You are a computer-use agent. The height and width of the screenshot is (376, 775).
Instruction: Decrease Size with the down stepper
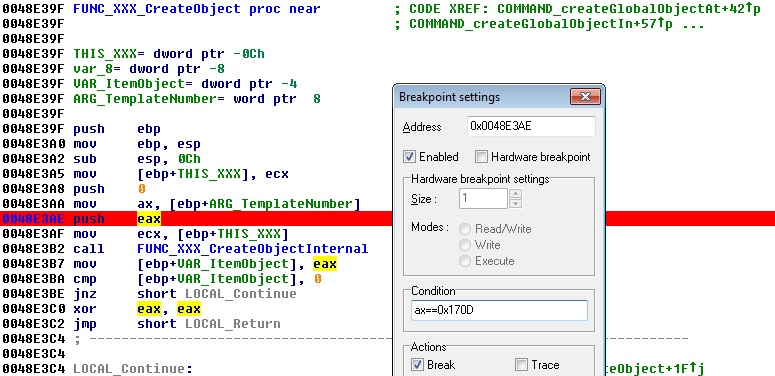point(515,204)
